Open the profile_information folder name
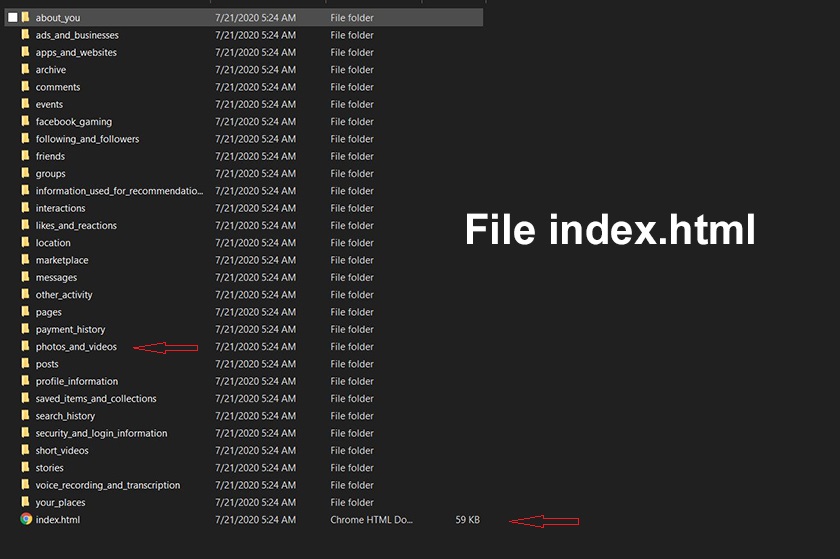This screenshot has width=840, height=559. (x=76, y=381)
